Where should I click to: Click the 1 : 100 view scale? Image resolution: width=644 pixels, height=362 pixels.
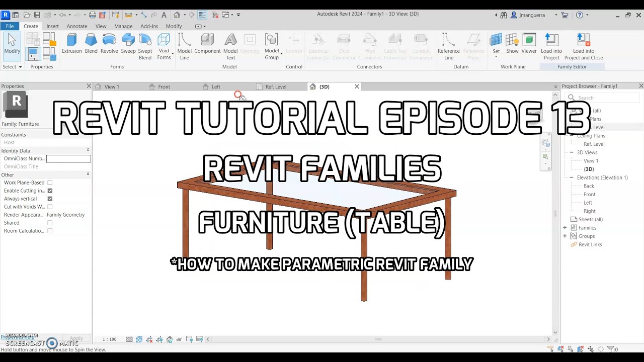[x=110, y=339]
